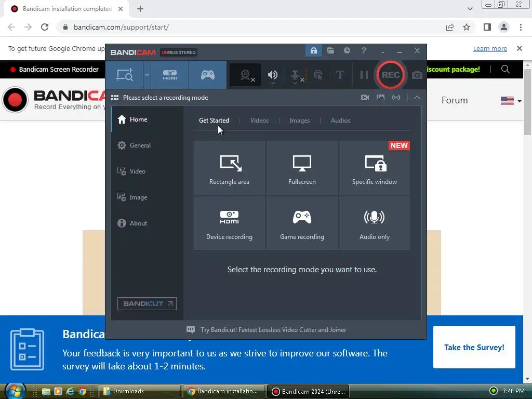The width and height of the screenshot is (532, 399).
Task: Reload the Chrome page
Action: pyautogui.click(x=45, y=27)
